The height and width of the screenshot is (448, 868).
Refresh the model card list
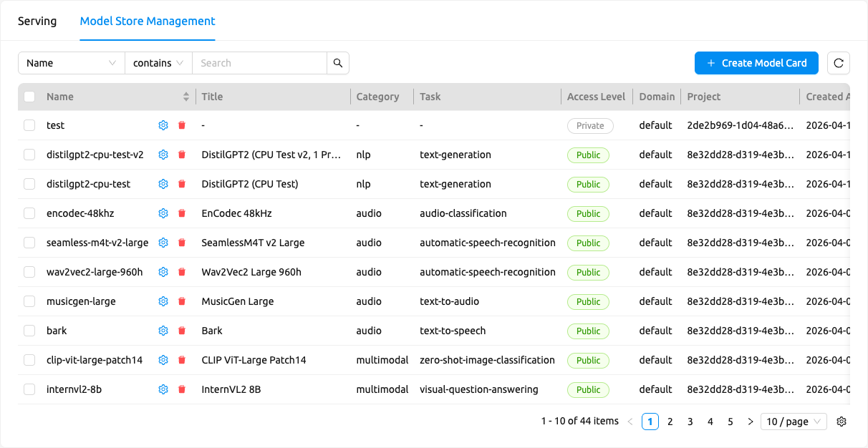pos(839,63)
